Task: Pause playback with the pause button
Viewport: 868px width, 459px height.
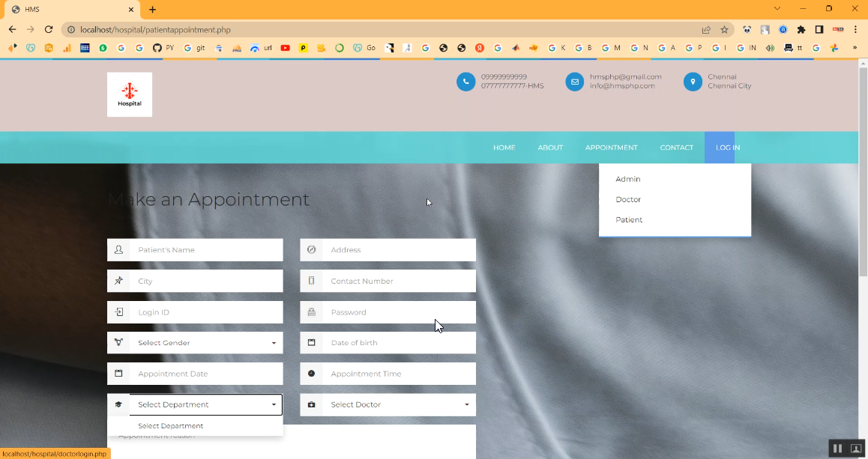Action: tap(837, 449)
